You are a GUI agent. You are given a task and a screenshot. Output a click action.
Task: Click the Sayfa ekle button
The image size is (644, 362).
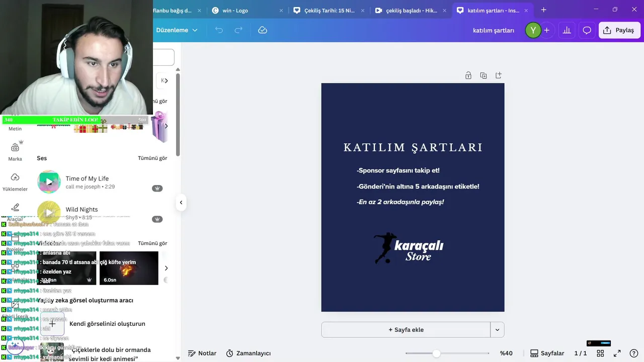pos(406,330)
